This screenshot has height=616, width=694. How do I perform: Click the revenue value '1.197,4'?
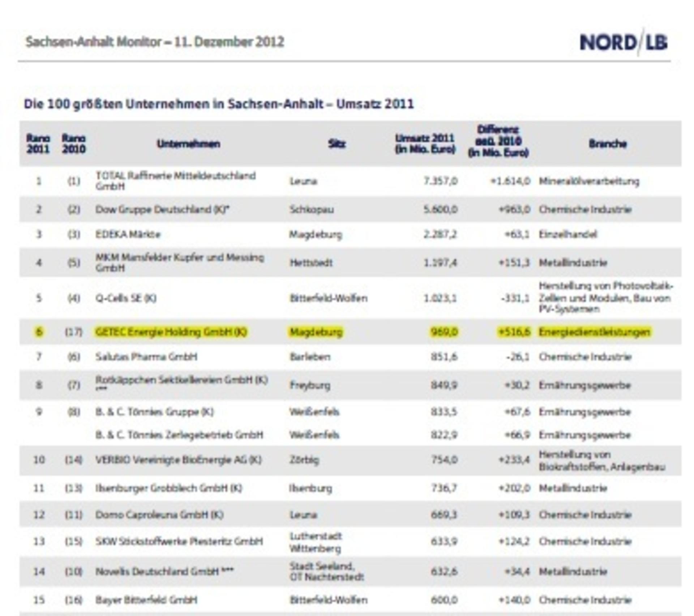point(441,262)
